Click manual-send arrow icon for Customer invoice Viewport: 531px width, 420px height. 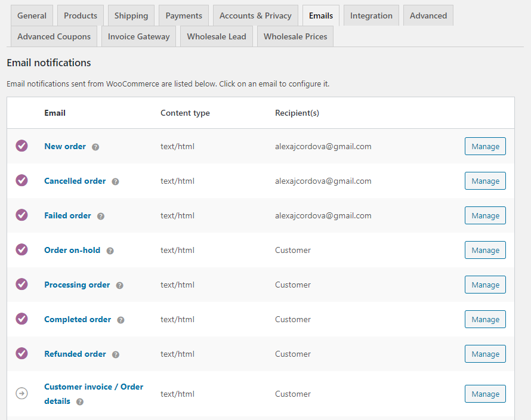point(21,394)
